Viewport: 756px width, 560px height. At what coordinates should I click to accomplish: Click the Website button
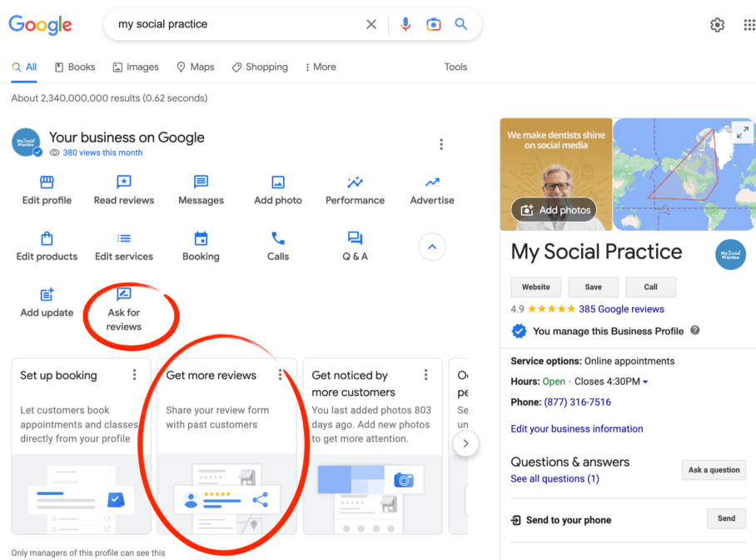point(535,287)
